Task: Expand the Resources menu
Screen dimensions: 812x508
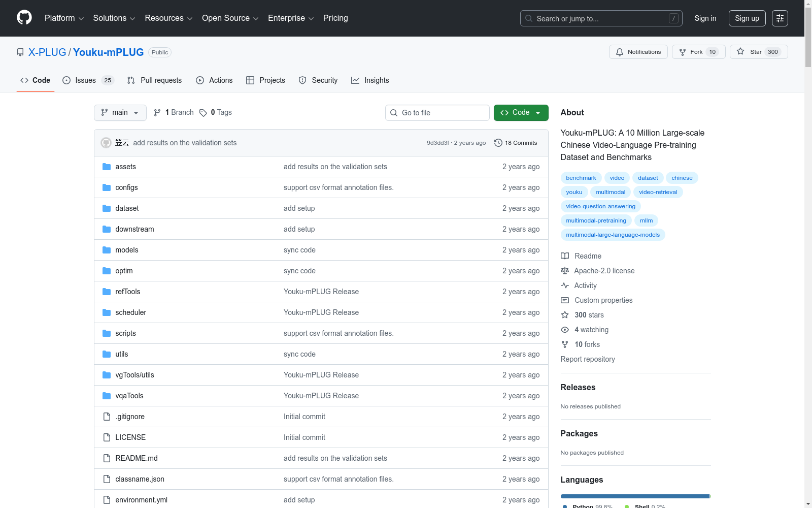Action: 168,18
